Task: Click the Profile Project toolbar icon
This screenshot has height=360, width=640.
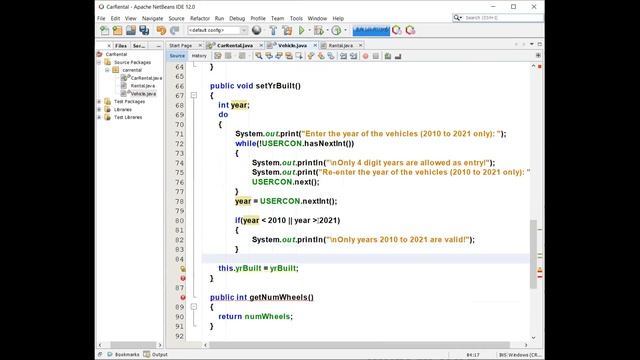Action: point(336,30)
